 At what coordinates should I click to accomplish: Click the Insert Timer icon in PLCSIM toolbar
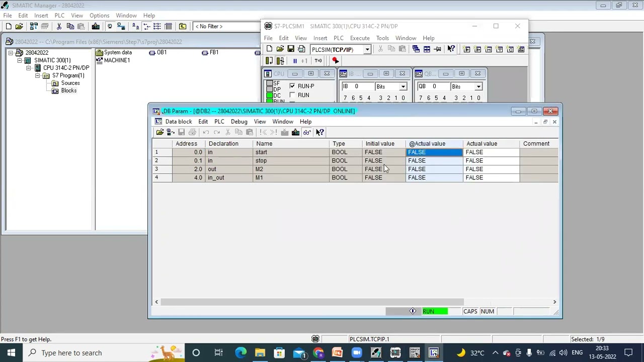(x=499, y=49)
